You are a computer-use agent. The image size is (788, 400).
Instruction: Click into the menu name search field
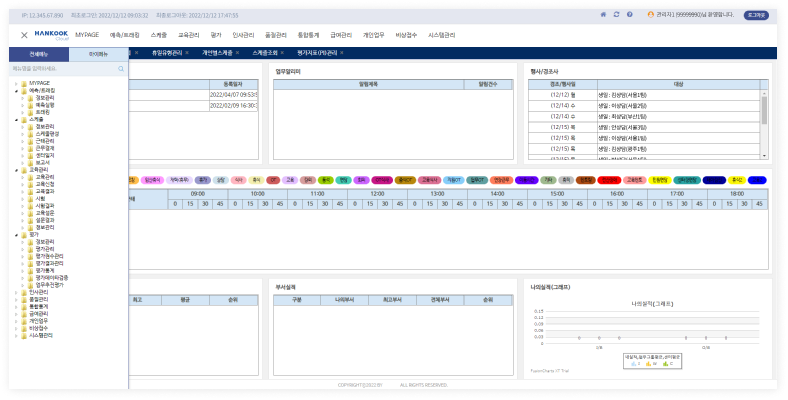[x=60, y=69]
